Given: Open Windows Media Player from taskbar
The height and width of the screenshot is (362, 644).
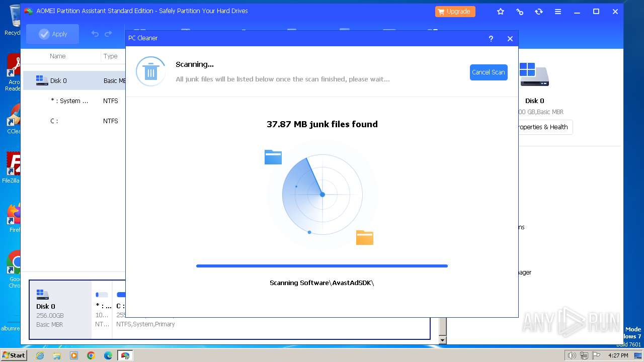Looking at the screenshot, I should 74,355.
